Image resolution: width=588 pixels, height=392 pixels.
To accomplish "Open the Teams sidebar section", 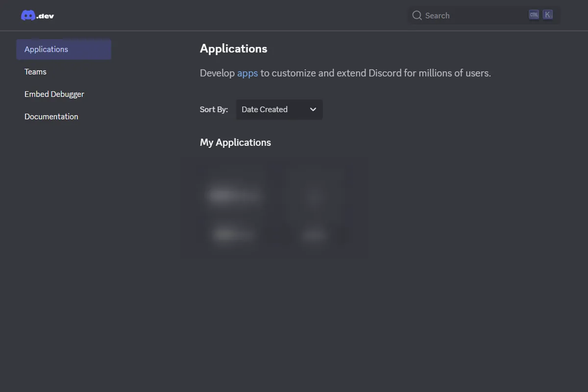I will point(36,72).
